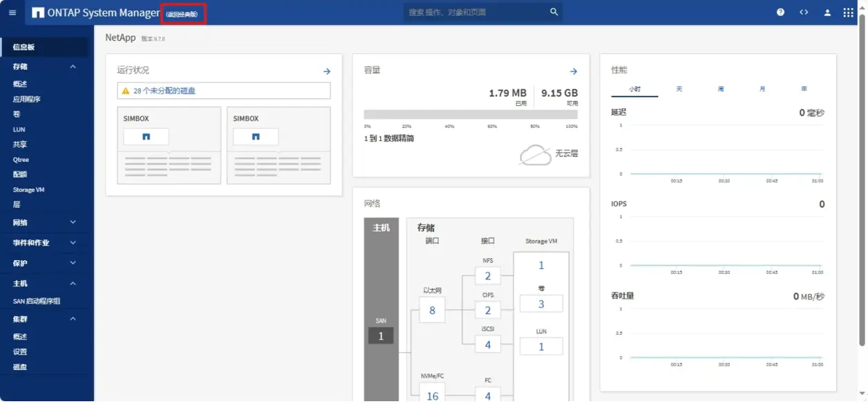Expand the 事件和作业 sidebar section

73,243
